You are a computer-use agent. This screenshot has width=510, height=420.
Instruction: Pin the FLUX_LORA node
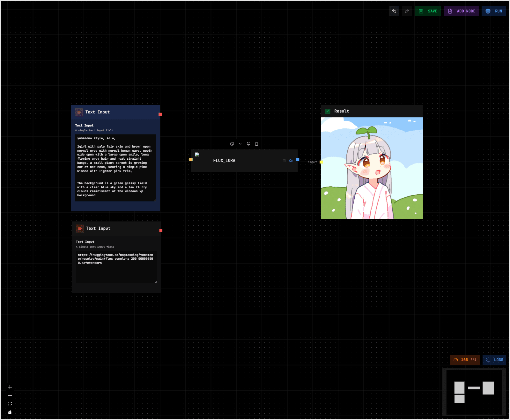click(x=248, y=144)
